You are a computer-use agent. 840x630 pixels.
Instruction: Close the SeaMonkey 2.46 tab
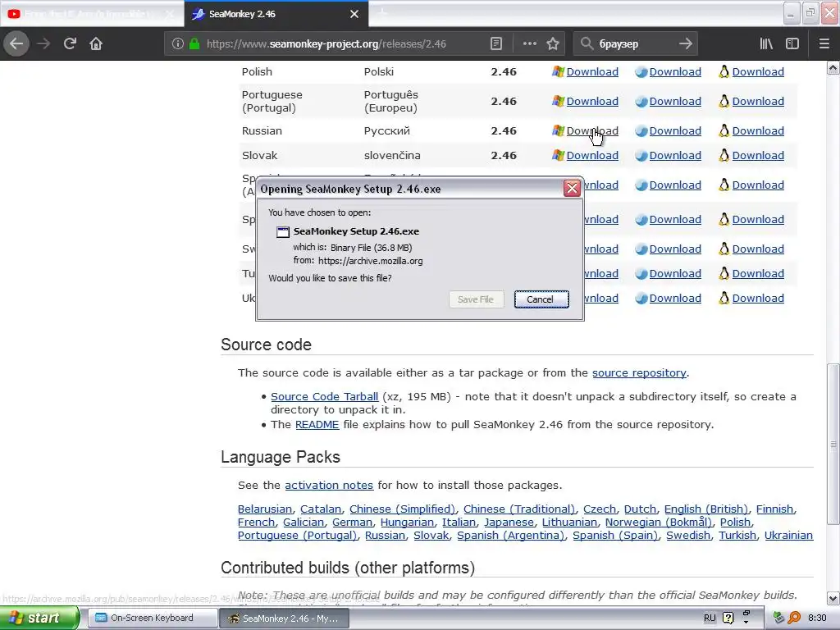tap(354, 14)
